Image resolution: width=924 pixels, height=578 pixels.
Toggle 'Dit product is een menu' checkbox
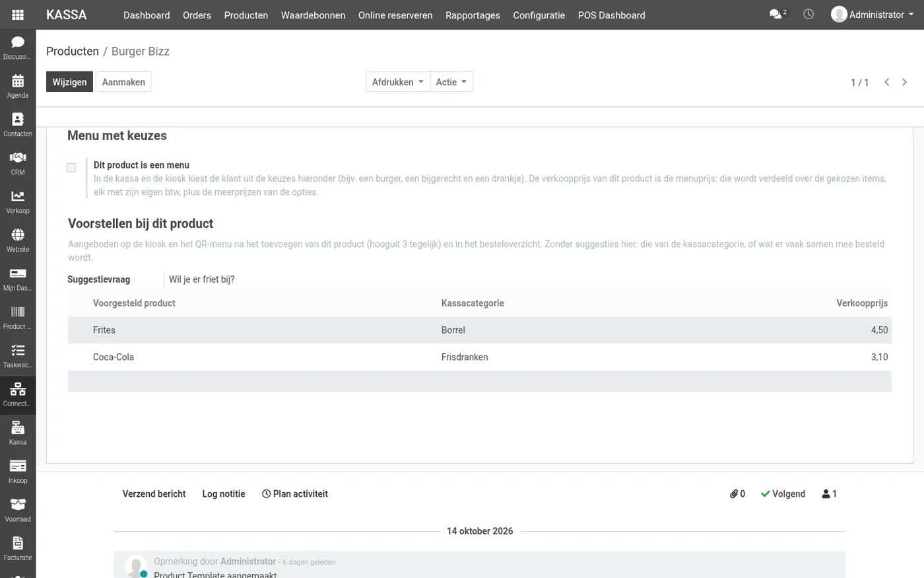point(71,168)
